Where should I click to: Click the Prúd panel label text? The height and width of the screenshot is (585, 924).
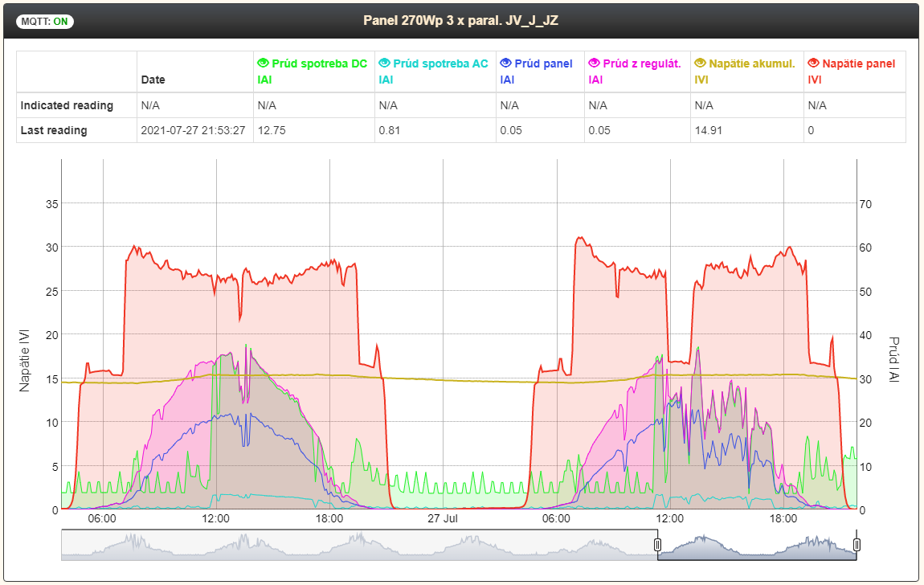pos(543,63)
